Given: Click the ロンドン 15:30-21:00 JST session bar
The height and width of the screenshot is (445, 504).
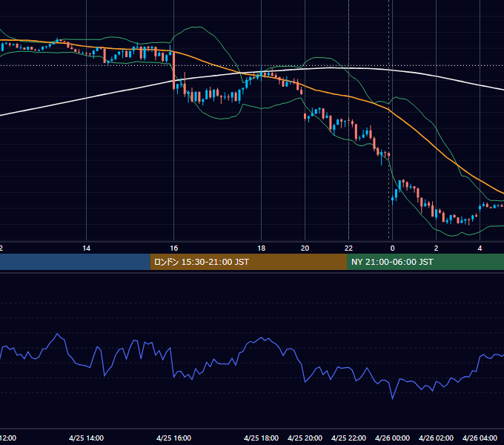Looking at the screenshot, I should click(248, 262).
